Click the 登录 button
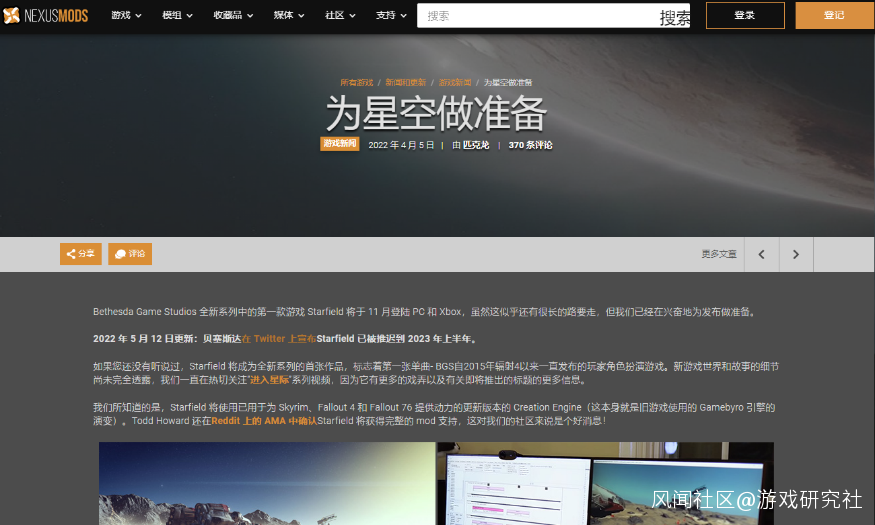 (x=745, y=16)
